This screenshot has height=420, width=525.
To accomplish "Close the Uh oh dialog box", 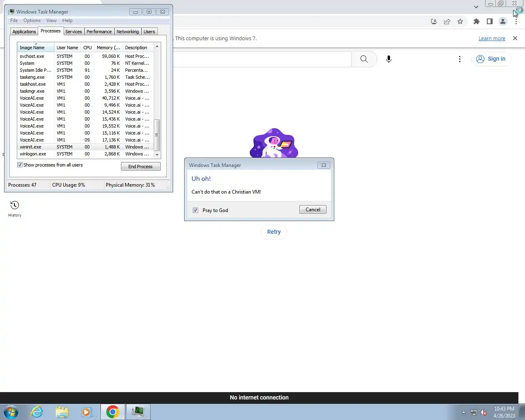I will tap(324, 165).
